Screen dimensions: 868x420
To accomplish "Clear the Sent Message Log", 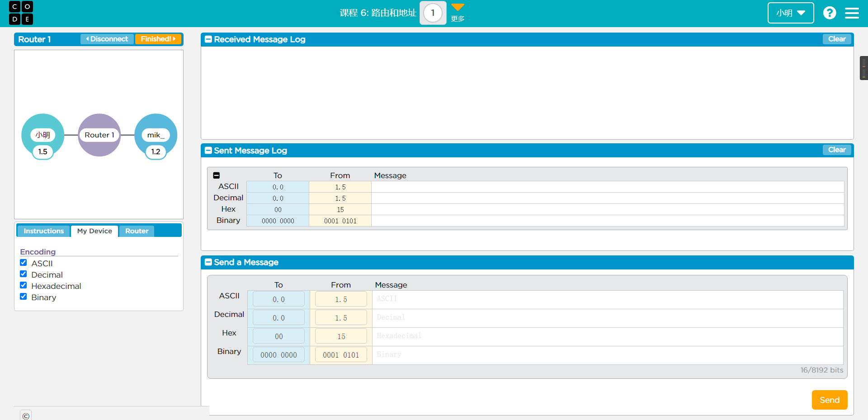I will 837,150.
